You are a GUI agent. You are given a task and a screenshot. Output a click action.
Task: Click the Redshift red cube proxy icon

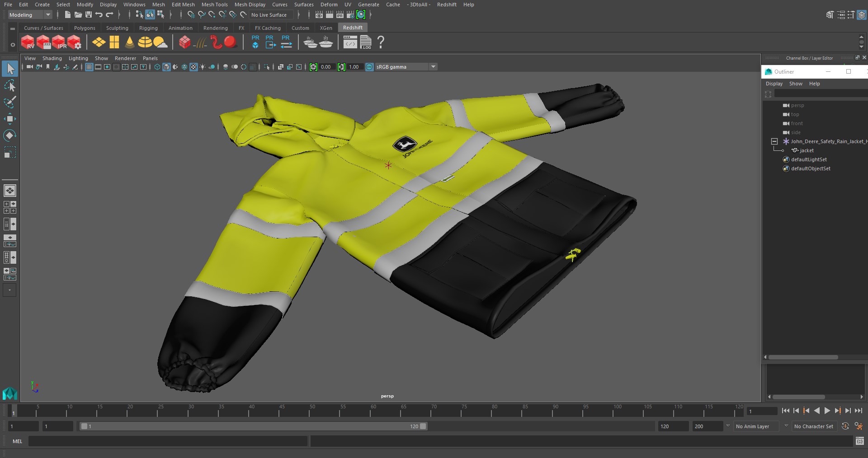184,42
